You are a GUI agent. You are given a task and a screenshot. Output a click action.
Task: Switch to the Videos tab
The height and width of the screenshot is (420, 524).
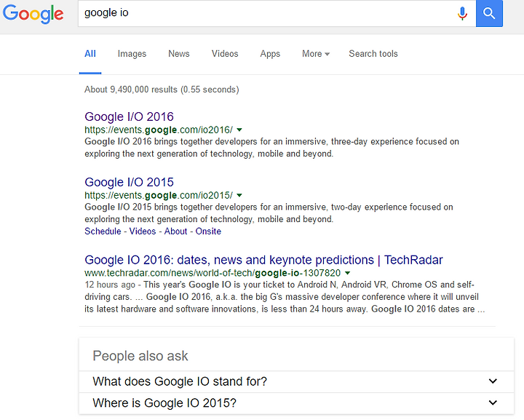pyautogui.click(x=225, y=54)
